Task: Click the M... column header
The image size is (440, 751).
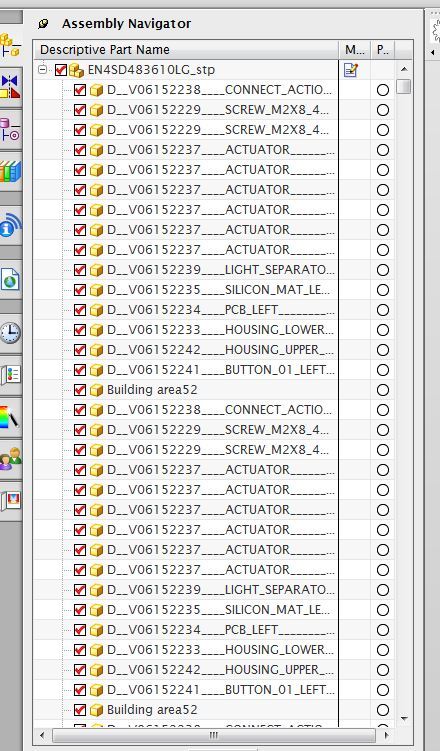Action: tap(355, 50)
